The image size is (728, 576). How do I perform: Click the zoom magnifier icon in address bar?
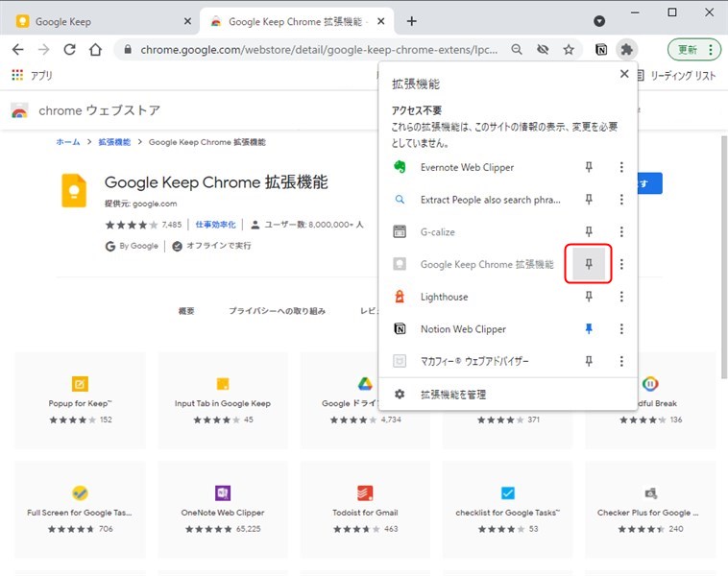518,50
